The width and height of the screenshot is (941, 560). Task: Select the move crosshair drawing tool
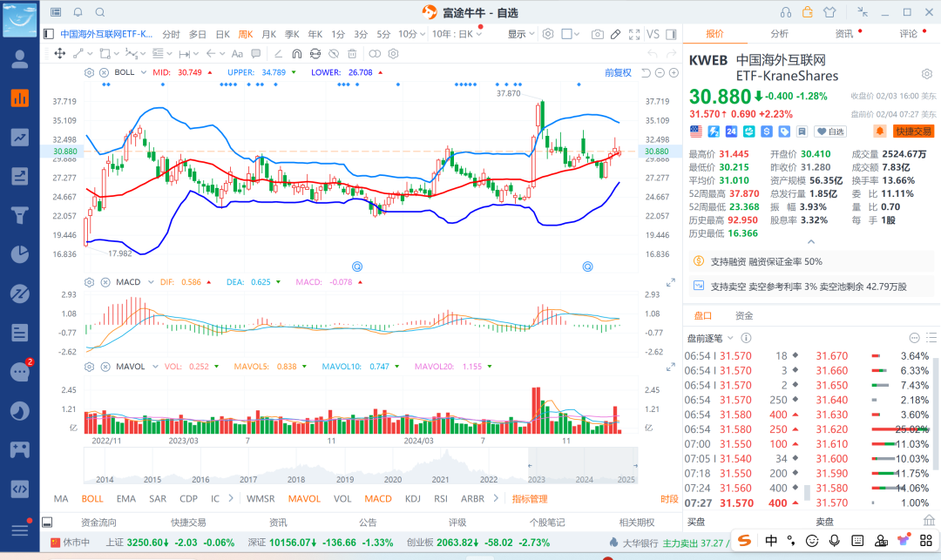point(59,53)
